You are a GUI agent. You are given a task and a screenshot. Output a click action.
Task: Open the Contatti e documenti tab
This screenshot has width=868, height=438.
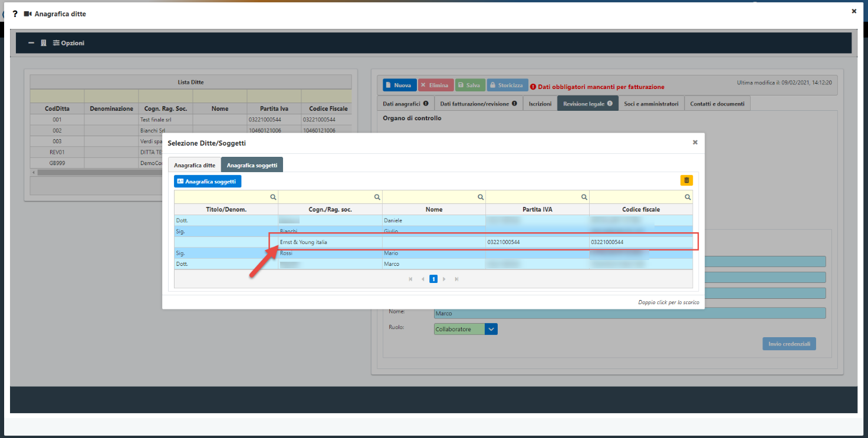tap(717, 104)
